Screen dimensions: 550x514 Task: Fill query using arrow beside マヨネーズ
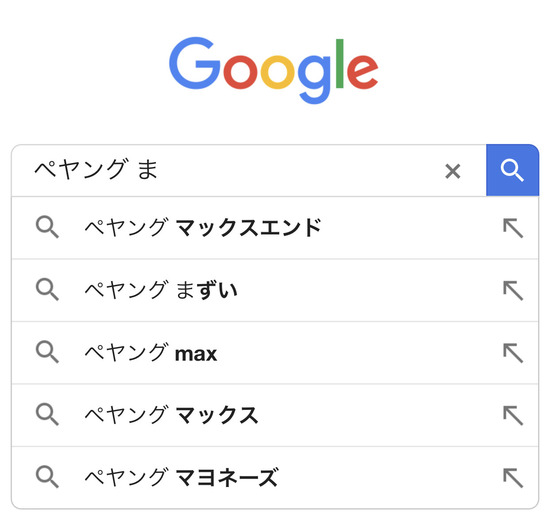click(x=513, y=478)
